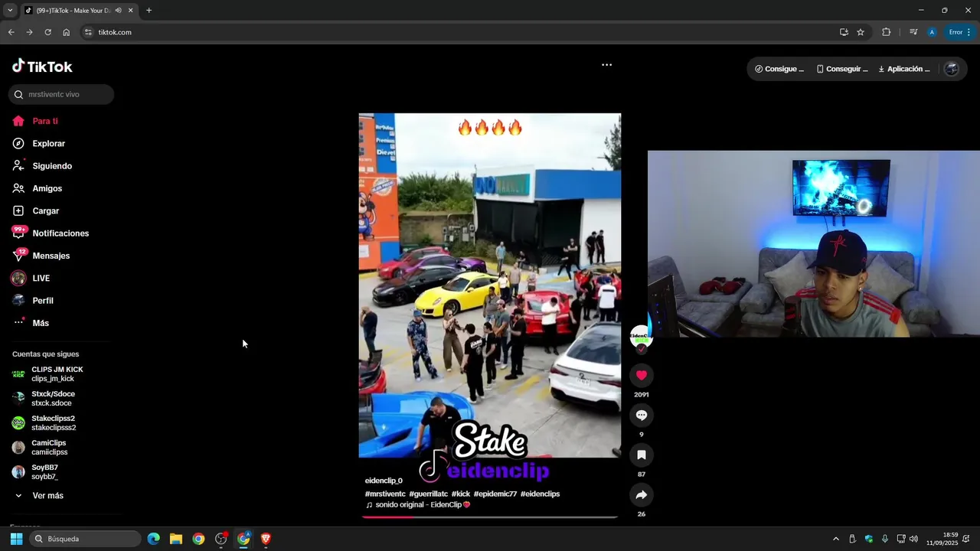Image resolution: width=980 pixels, height=551 pixels.
Task: Seek on the video progress bar
Action: [x=490, y=517]
